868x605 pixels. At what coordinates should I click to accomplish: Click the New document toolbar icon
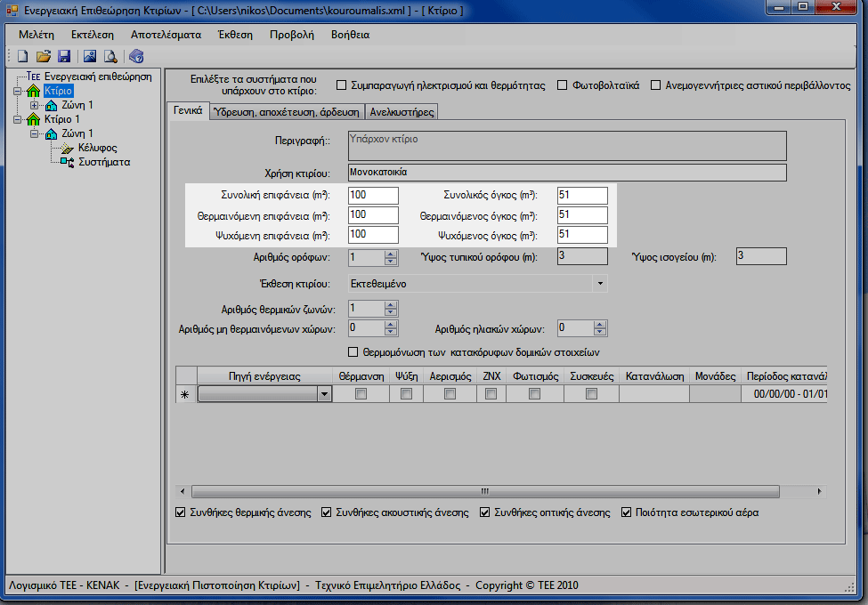coord(24,56)
